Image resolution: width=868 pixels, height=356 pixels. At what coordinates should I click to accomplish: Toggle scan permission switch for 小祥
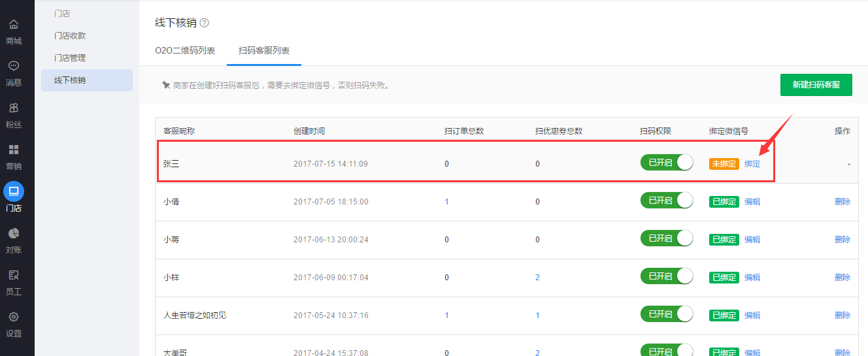pyautogui.click(x=667, y=276)
